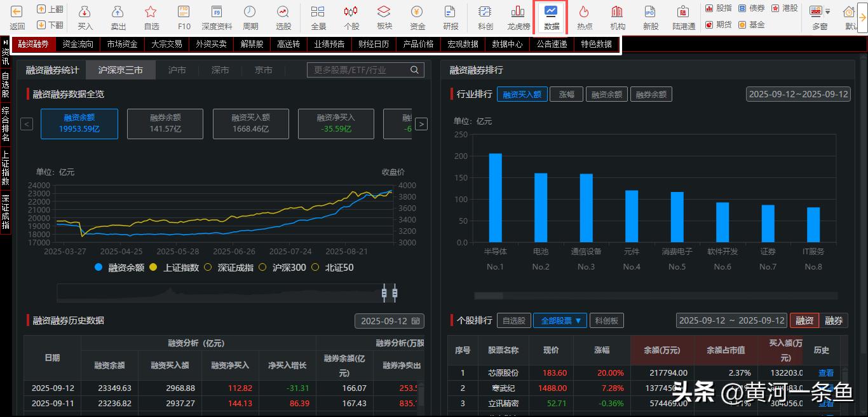Open the 多窗 dropdown arrow
This screenshot has width=868, height=417.
pyautogui.click(x=828, y=11)
